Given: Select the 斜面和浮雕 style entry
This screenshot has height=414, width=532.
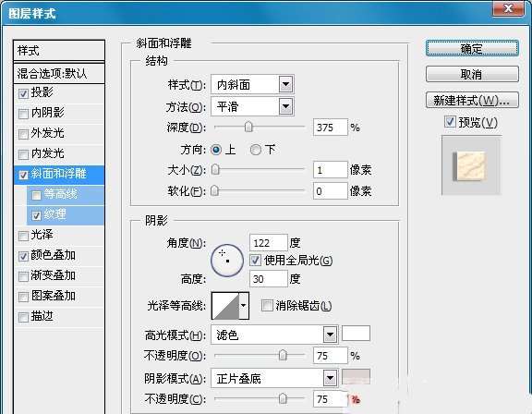Looking at the screenshot, I should pyautogui.click(x=59, y=174).
